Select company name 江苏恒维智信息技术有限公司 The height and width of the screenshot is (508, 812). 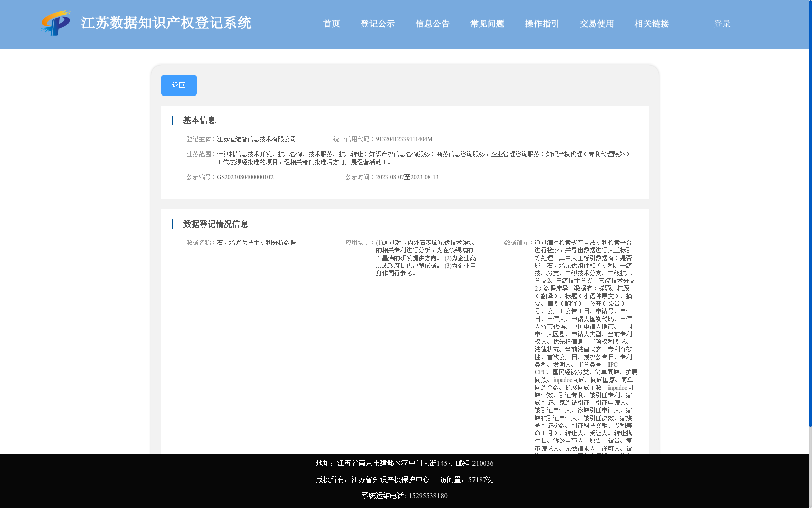tap(256, 139)
